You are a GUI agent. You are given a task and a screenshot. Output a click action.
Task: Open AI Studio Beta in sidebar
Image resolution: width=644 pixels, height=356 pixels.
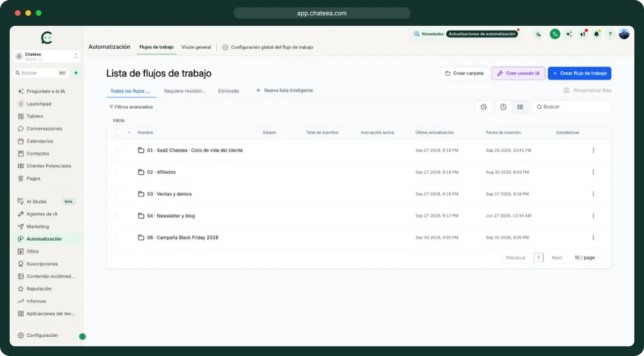tap(46, 202)
